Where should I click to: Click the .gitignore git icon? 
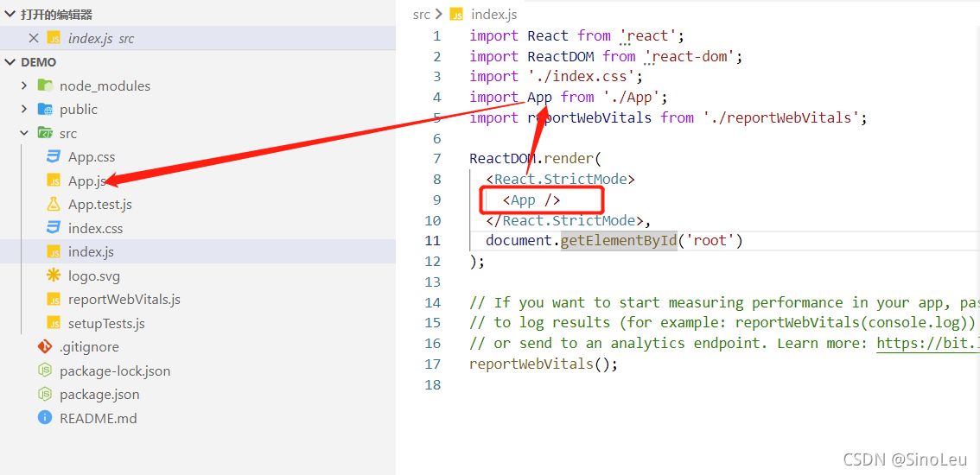[44, 347]
